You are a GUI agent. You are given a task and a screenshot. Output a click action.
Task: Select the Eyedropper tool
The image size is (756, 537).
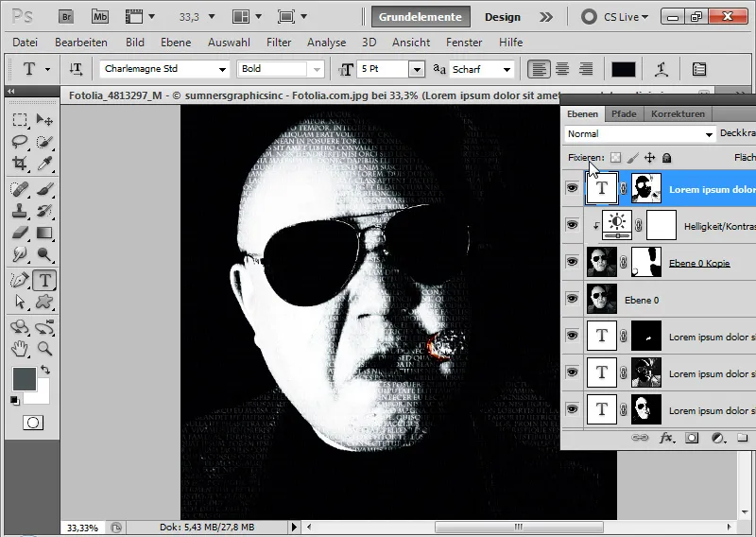click(44, 164)
